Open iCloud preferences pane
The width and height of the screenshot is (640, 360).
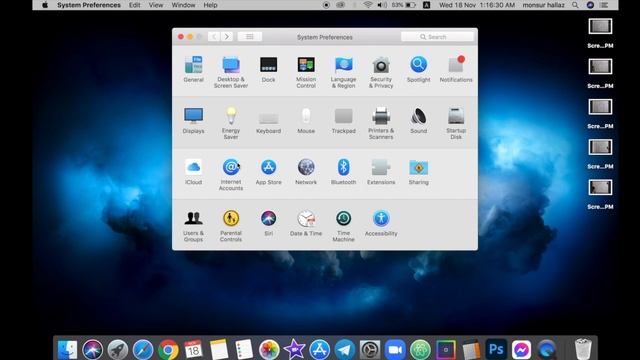(193, 172)
